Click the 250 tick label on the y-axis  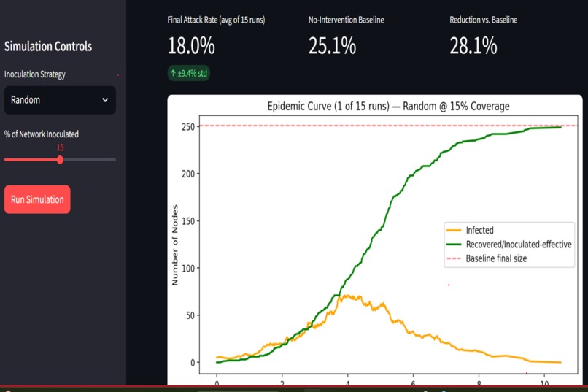(x=188, y=127)
